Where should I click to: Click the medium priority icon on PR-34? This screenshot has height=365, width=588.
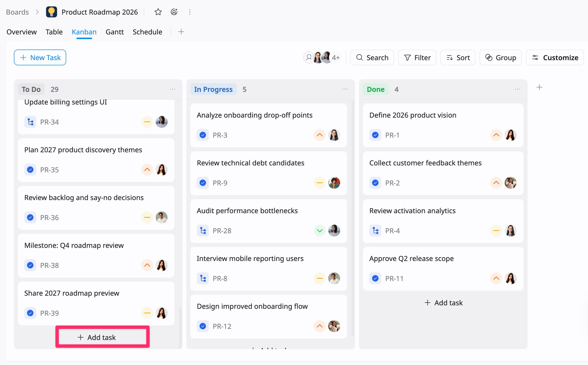point(147,122)
